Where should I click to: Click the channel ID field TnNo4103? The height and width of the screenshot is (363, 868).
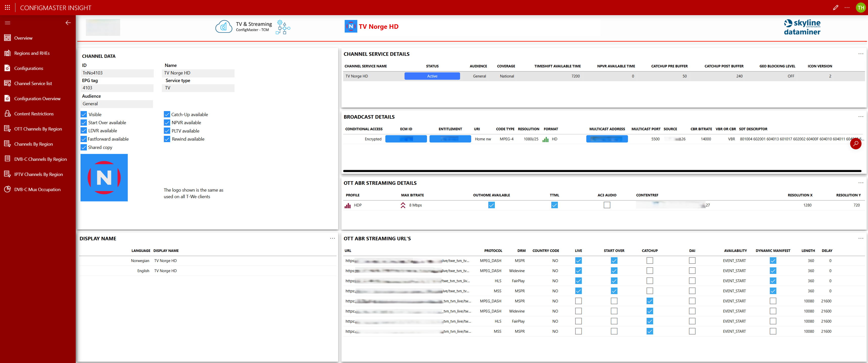(x=117, y=73)
